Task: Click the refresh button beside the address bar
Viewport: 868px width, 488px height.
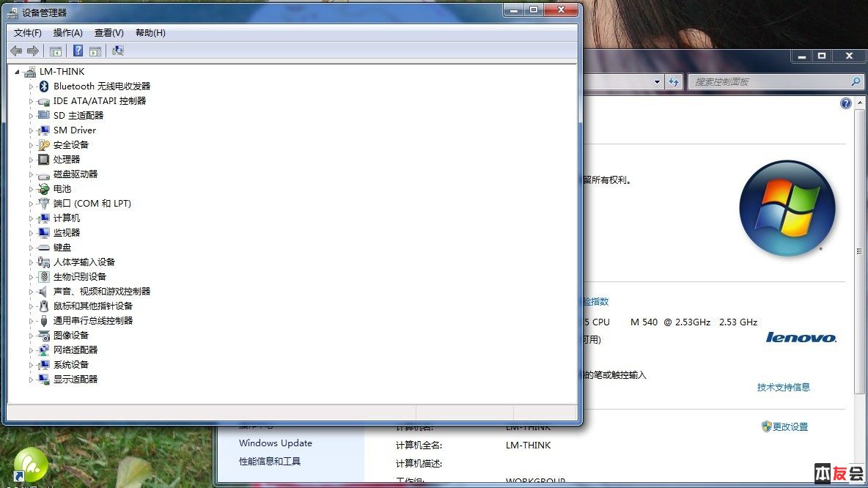Action: pos(673,82)
